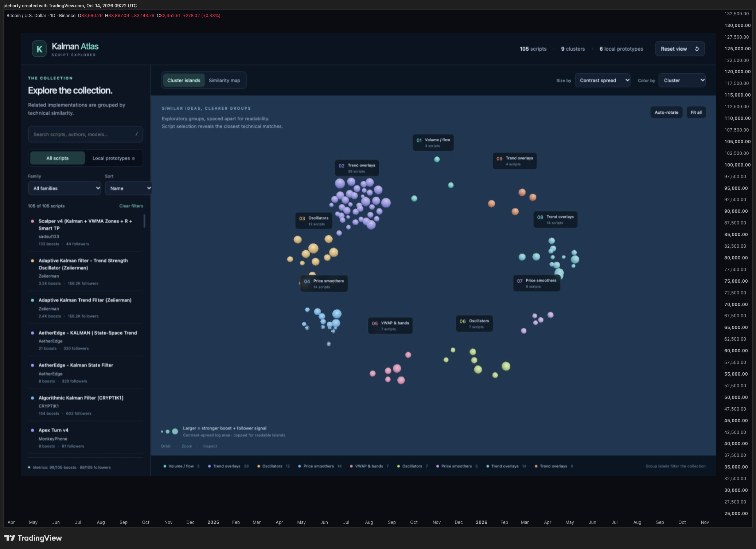Viewport: 756px width, 549px height.
Task: Select the Cluster islands tab
Action: point(184,80)
